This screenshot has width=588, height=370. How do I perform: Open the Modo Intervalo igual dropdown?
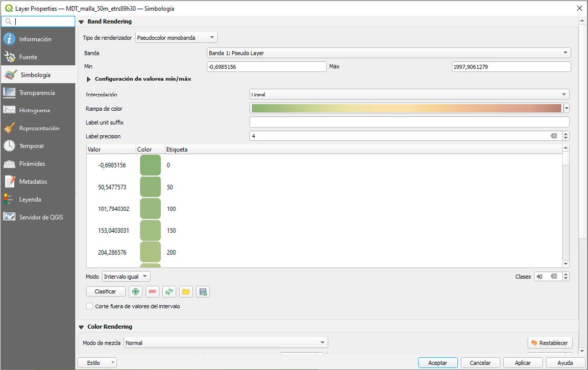click(126, 276)
